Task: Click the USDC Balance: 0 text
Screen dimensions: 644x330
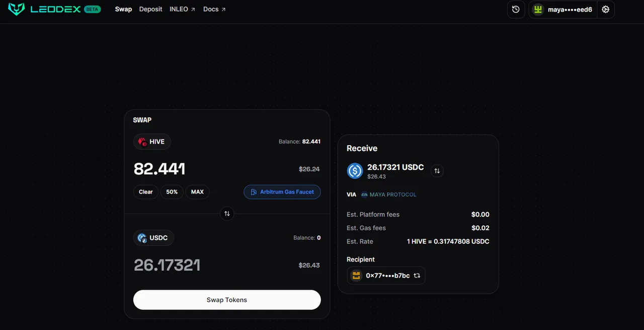Action: pos(307,238)
